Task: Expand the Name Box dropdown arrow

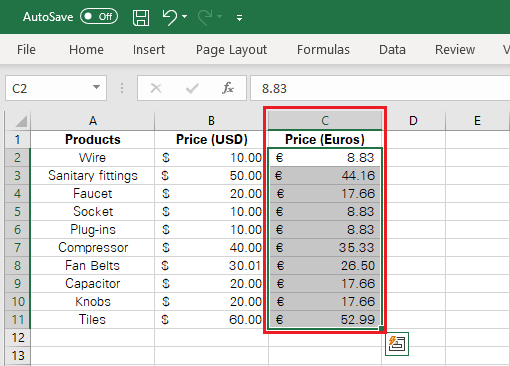Action: [x=96, y=87]
